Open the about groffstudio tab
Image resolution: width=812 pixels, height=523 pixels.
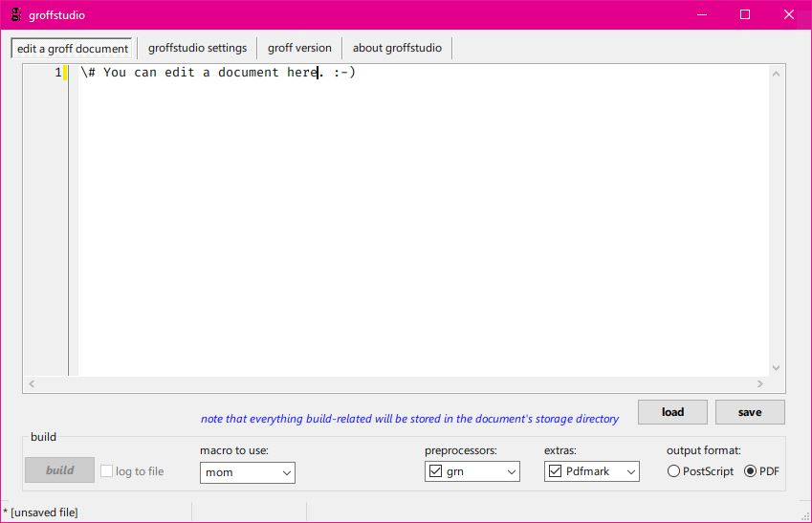click(x=397, y=48)
